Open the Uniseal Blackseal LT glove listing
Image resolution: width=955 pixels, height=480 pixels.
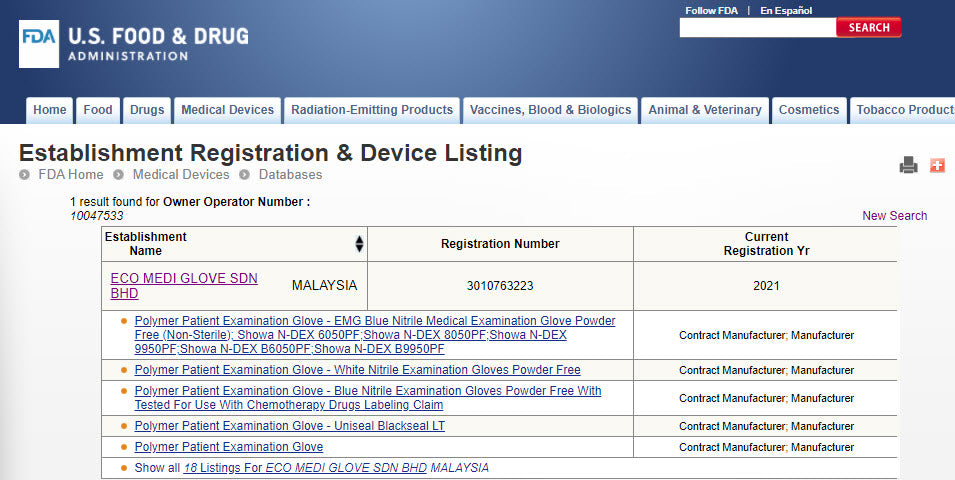click(289, 426)
